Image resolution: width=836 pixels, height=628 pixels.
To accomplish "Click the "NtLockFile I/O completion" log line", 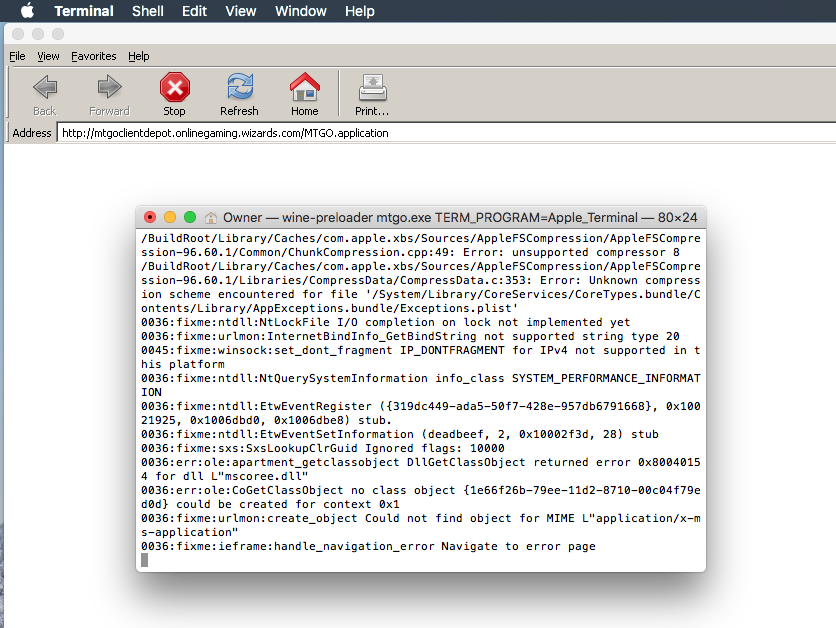I will click(385, 322).
